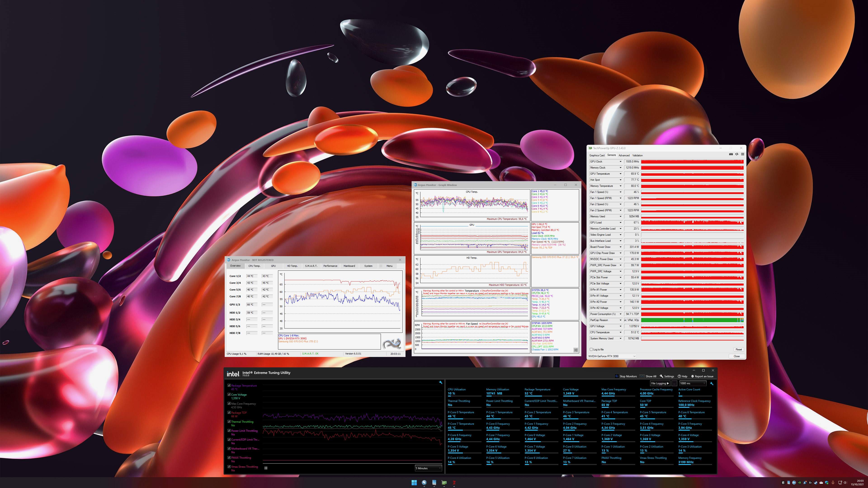Click the Report an Issue bug icon

click(x=692, y=377)
